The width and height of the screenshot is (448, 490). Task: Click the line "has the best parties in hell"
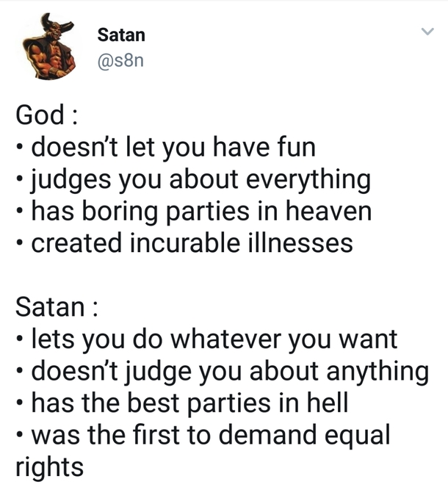pyautogui.click(x=189, y=403)
